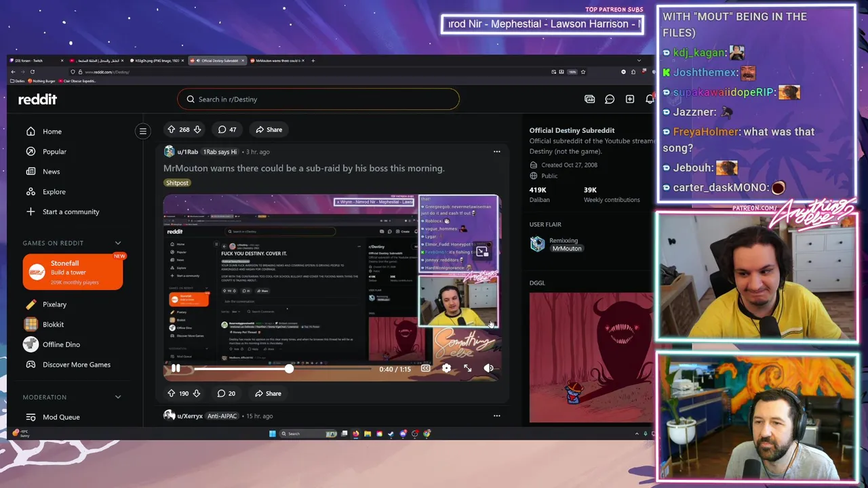Downvote the post with 190 points
868x488 pixels.
click(x=197, y=393)
